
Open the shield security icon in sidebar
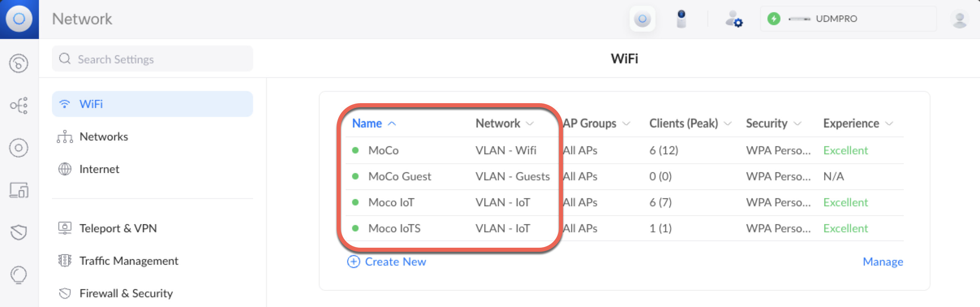19,232
